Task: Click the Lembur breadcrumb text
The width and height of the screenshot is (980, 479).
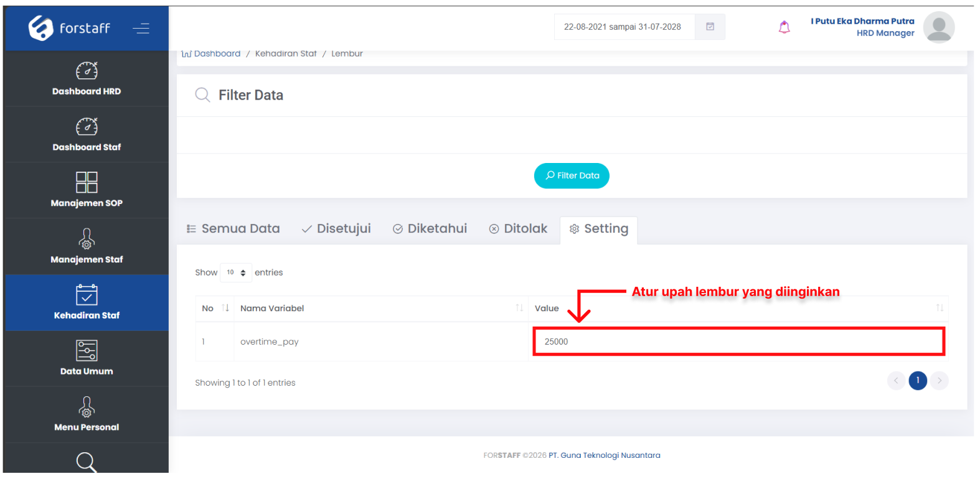Action: click(x=347, y=54)
